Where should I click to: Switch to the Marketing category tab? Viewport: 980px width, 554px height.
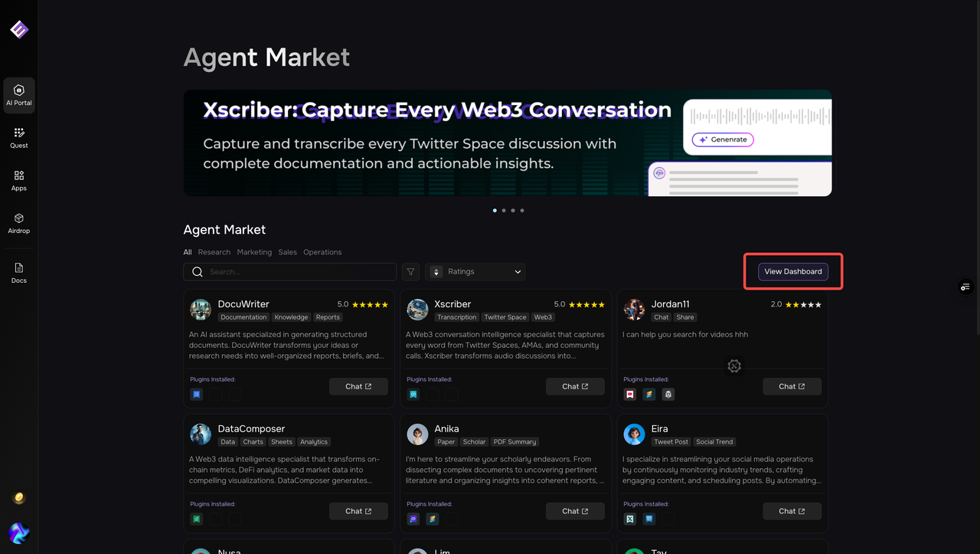[x=254, y=252]
